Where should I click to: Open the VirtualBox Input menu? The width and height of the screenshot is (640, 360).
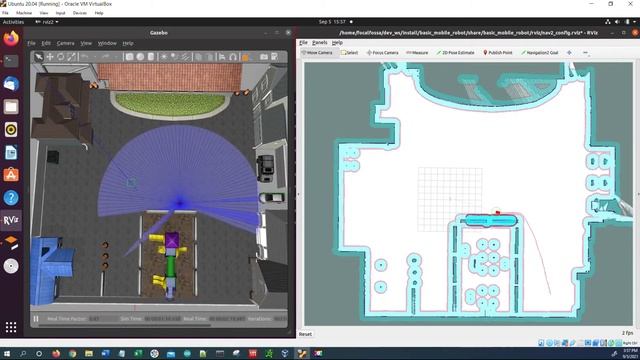[60, 13]
